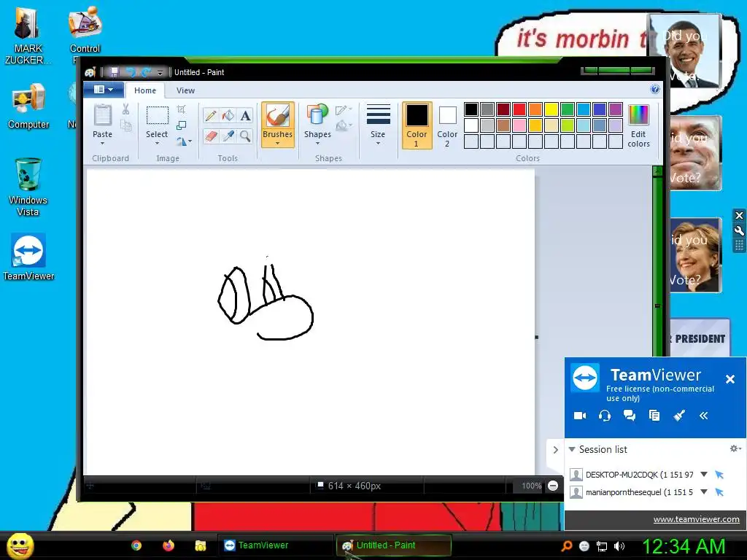Switch to the Home ribbon tab
Viewport: 747px width, 560px height.
tap(145, 90)
